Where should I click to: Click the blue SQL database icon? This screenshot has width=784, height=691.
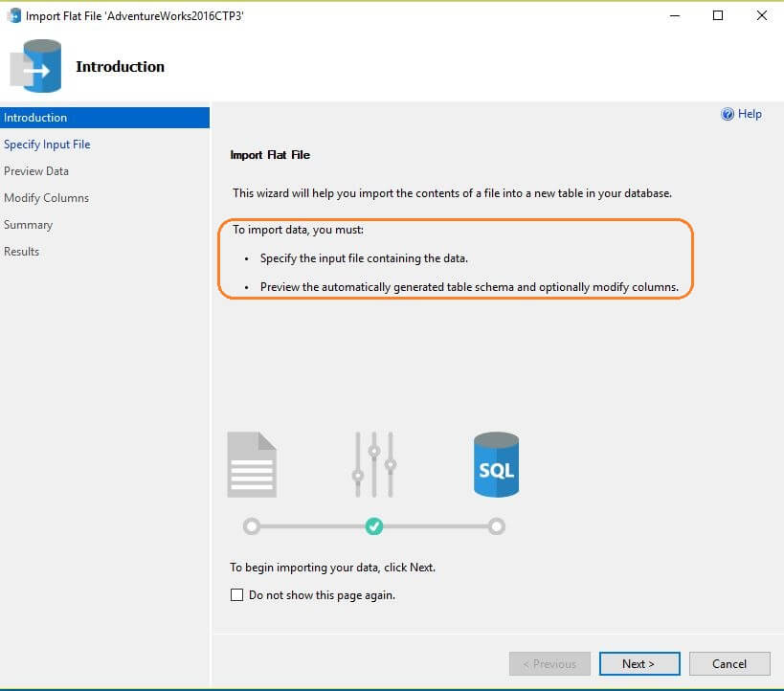(x=496, y=464)
